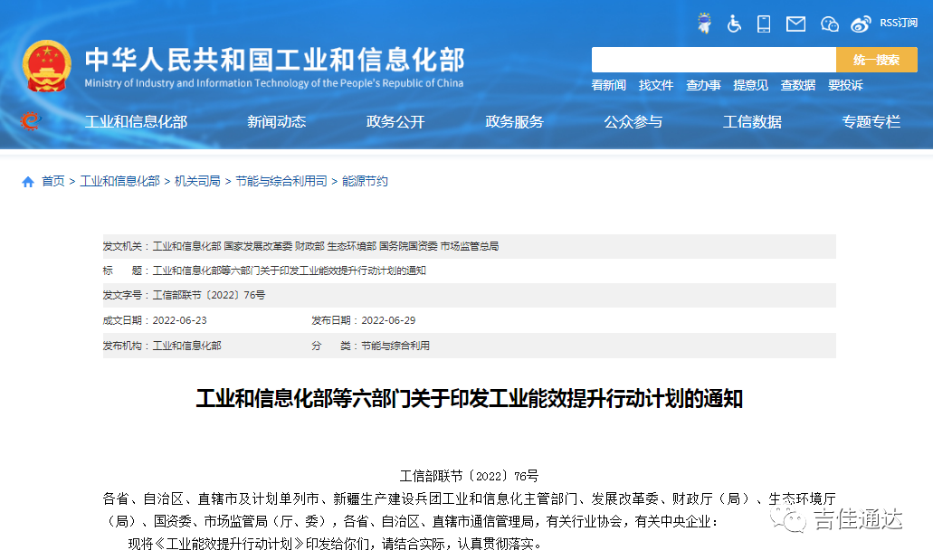Click the 要投诉 link
The width and height of the screenshot is (933, 560).
846,84
